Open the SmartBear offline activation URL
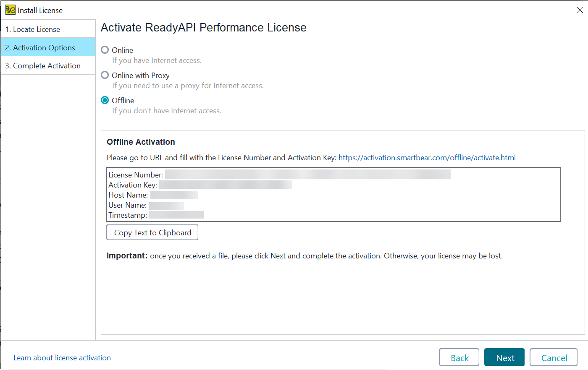This screenshot has width=588, height=370. pos(426,157)
